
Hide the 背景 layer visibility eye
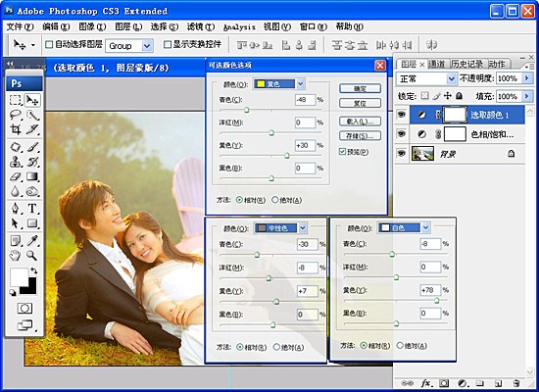401,153
